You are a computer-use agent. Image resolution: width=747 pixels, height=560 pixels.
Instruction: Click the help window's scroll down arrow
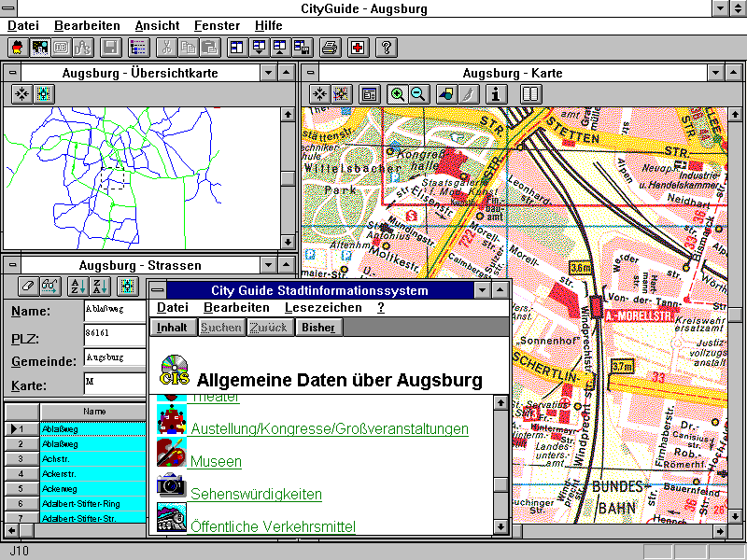[x=501, y=527]
